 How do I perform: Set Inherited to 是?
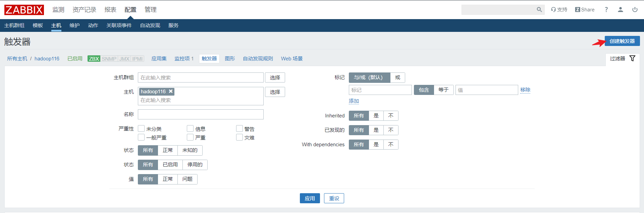376,116
